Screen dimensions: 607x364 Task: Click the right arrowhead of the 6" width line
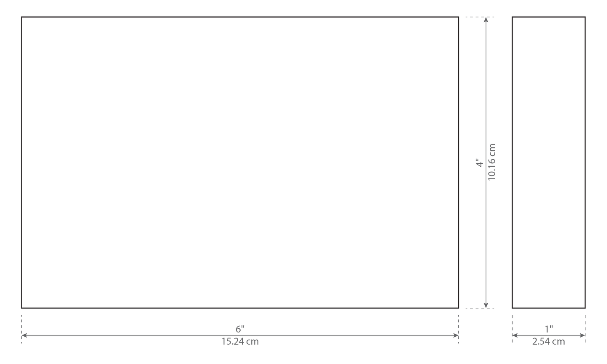coord(455,335)
